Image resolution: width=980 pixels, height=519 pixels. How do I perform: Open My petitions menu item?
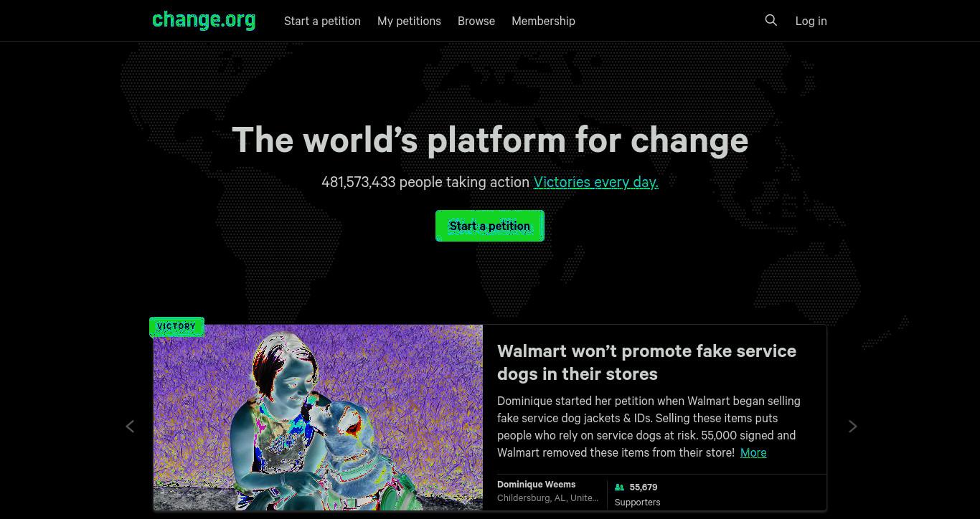coord(409,21)
